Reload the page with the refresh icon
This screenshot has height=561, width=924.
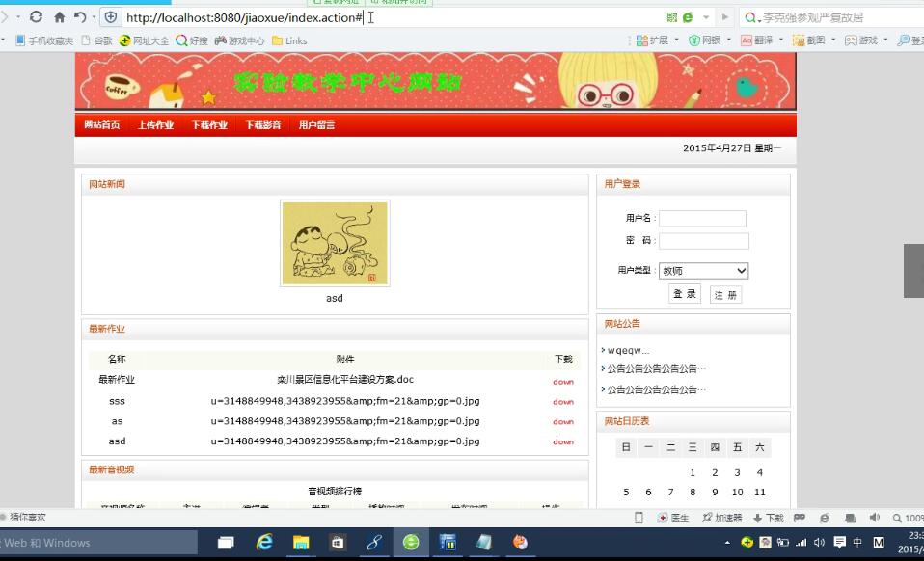36,17
